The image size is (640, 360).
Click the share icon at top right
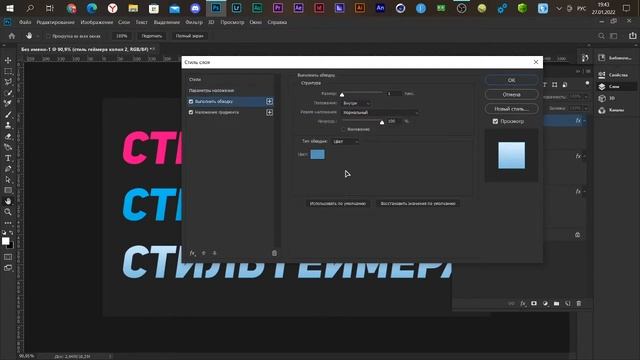click(632, 36)
